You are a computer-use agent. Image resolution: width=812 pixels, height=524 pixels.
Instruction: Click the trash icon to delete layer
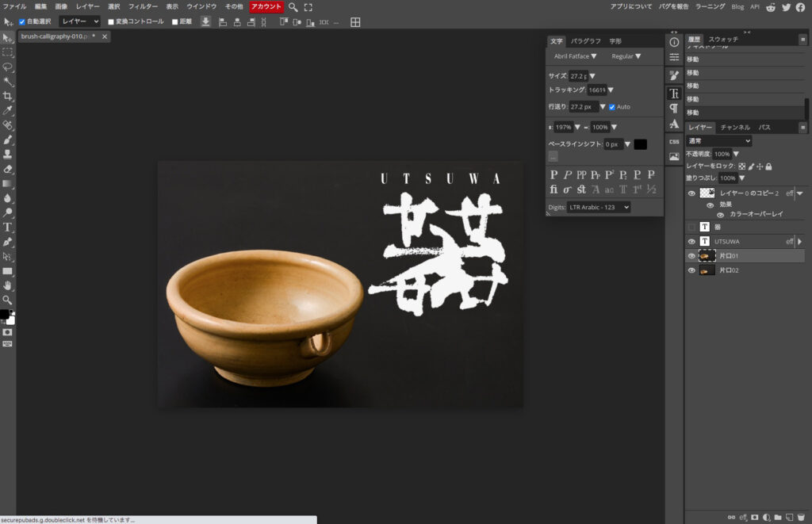tap(801, 517)
